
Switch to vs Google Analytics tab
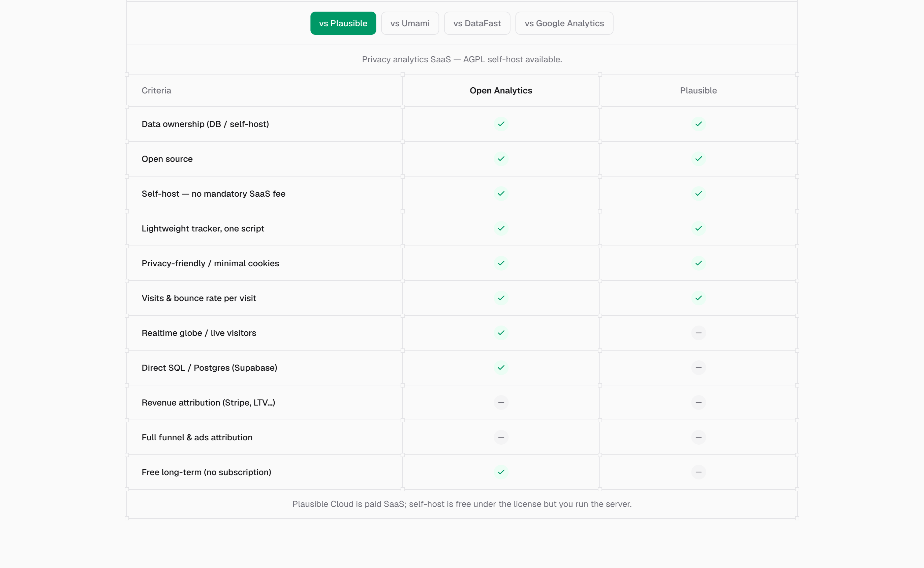564,23
